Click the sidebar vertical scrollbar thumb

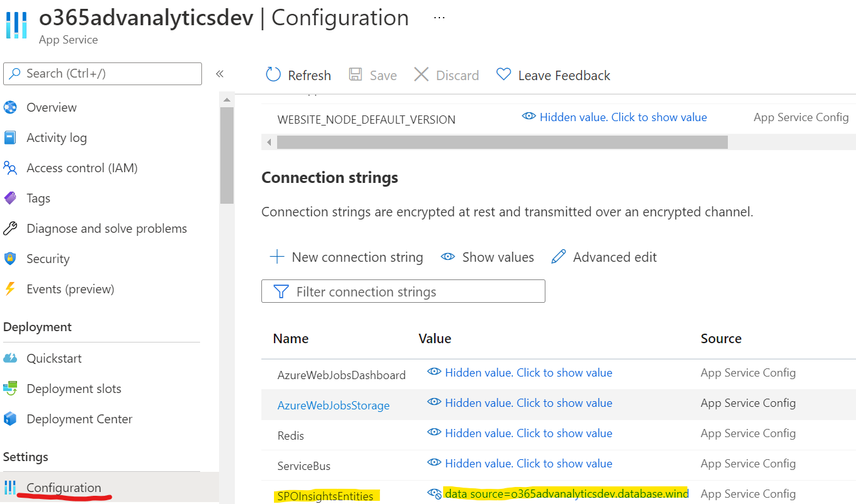tap(227, 155)
